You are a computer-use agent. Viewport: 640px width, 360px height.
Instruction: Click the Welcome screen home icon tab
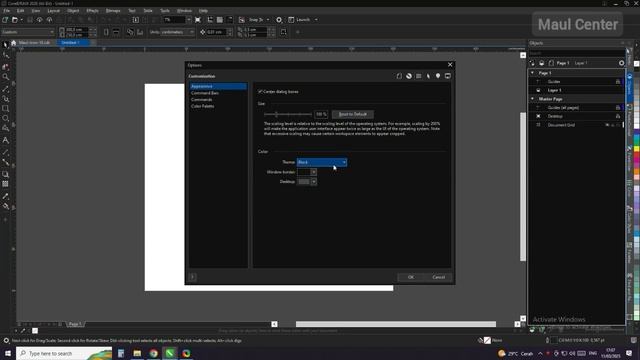pos(13,42)
